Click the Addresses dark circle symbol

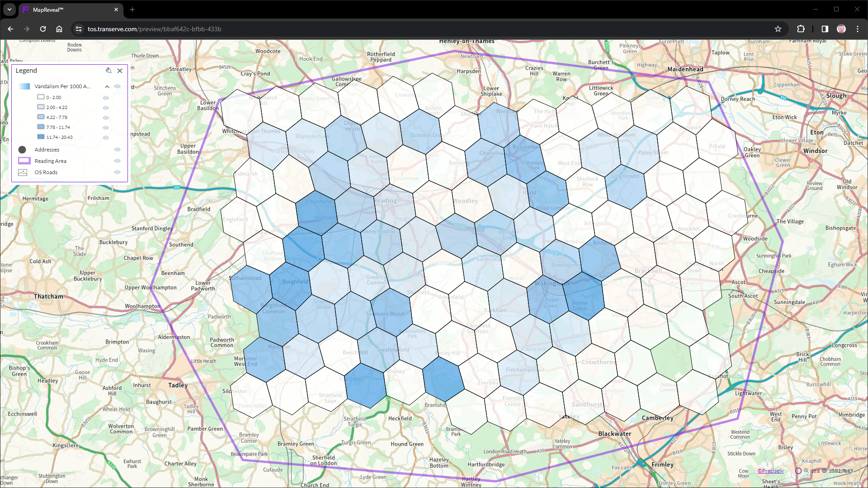pyautogui.click(x=22, y=149)
